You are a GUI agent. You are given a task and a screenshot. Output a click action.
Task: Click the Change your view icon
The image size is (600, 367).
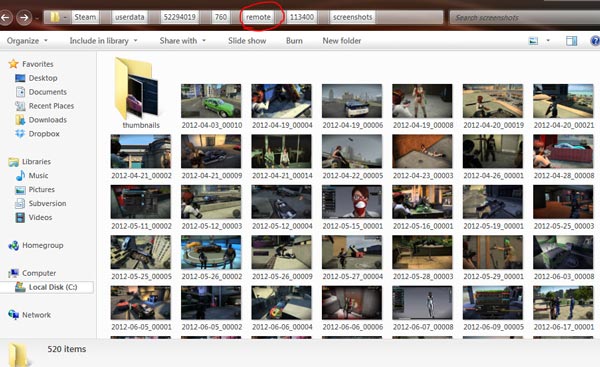(533, 41)
